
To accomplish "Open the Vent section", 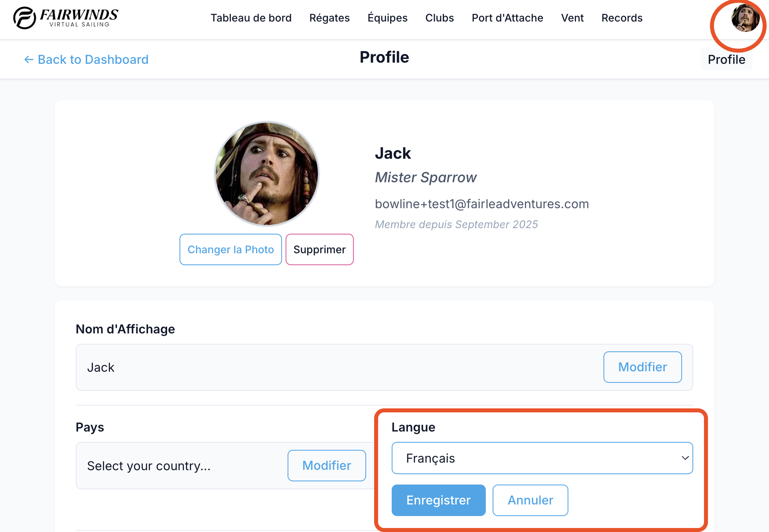I will [572, 18].
